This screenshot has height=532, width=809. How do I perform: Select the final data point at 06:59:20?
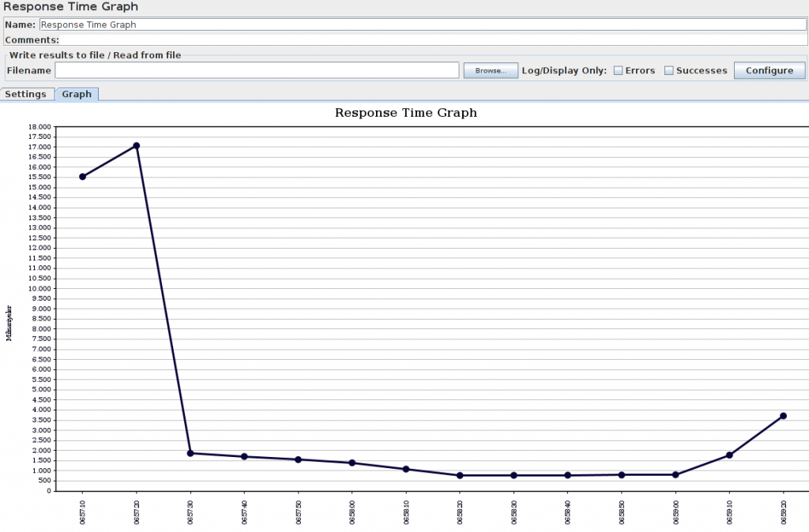(x=783, y=414)
